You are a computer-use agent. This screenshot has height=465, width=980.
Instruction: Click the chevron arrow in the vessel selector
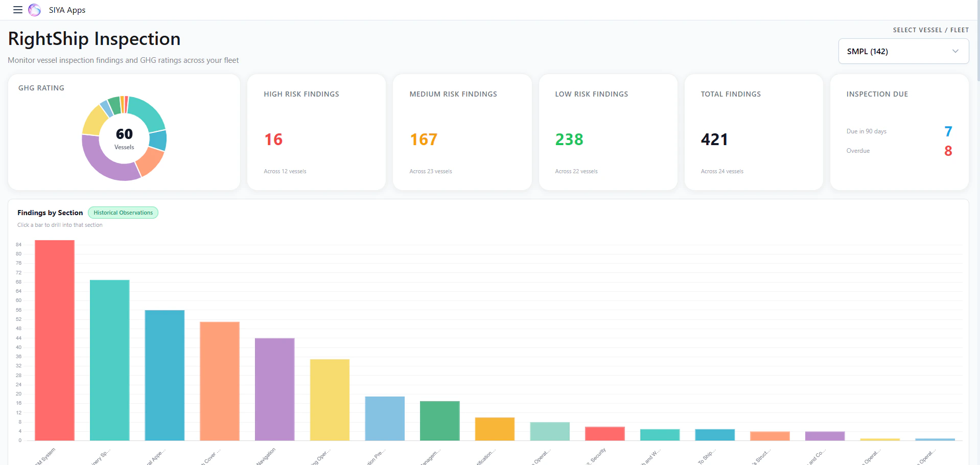click(x=955, y=51)
